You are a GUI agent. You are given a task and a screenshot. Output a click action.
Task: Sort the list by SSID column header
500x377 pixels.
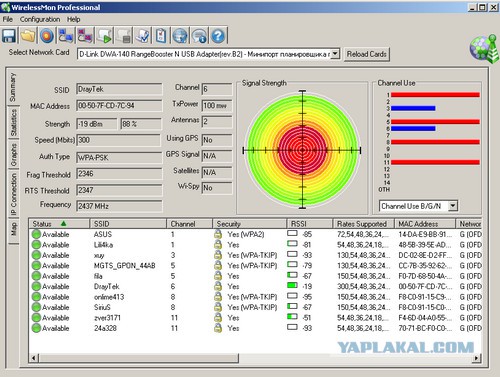(128, 224)
